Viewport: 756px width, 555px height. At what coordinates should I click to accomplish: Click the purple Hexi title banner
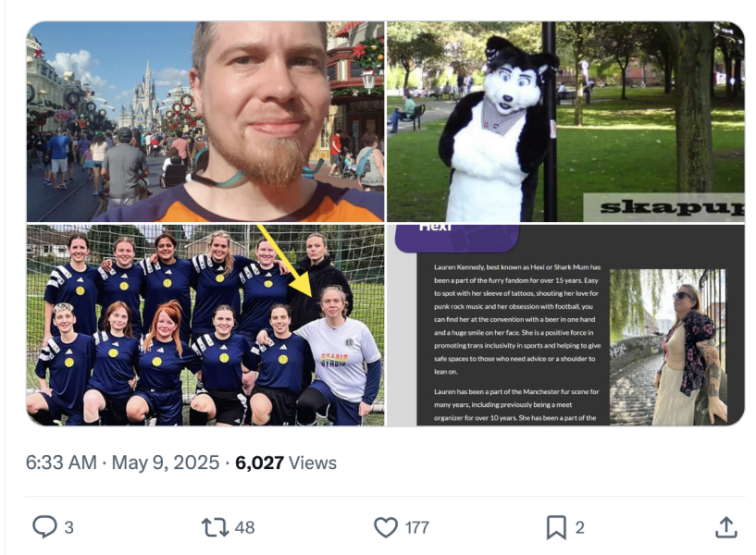coord(457,239)
